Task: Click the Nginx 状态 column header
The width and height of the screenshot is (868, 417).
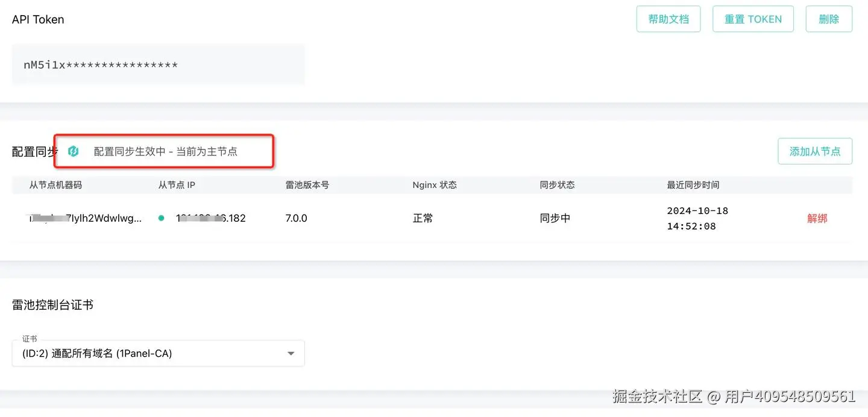Action: (435, 185)
